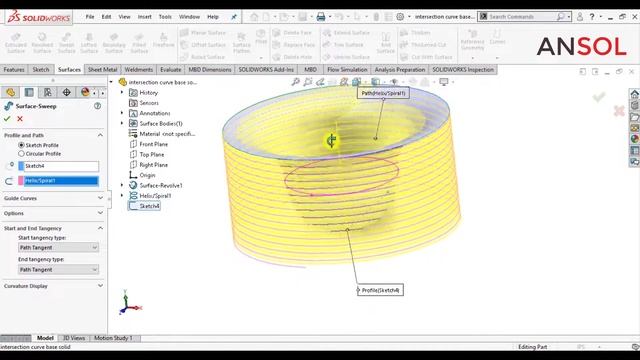Expand the Surface Bodies(1) node
Viewport: 640px width, 360px height.
(x=122, y=123)
